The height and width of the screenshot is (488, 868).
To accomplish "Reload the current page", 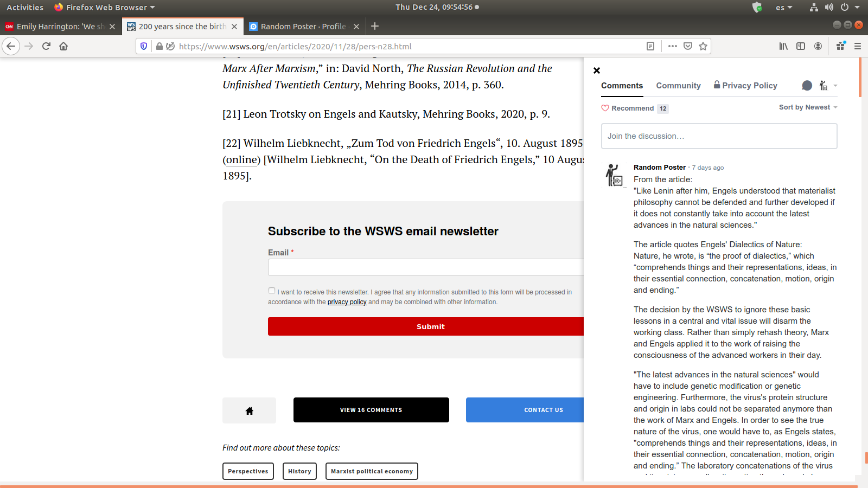I will coord(46,46).
